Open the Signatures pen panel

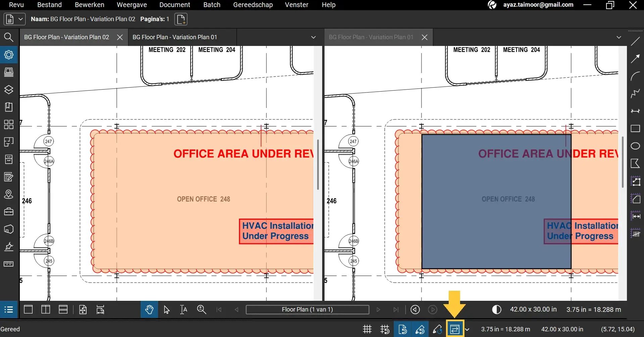(x=9, y=246)
